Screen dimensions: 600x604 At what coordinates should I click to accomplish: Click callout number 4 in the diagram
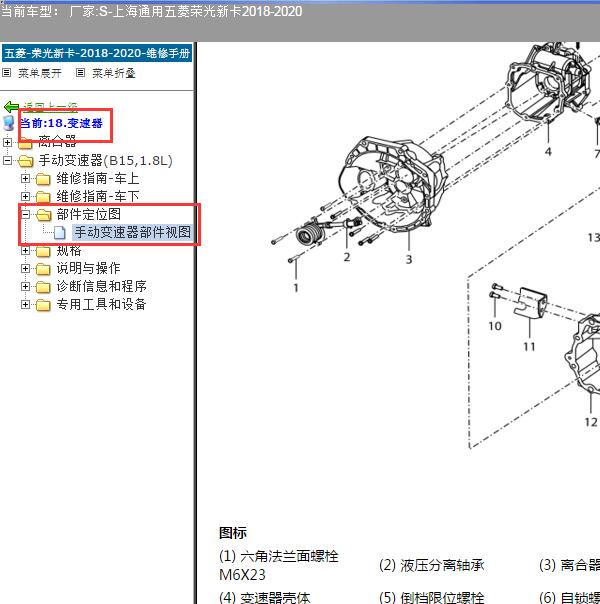pyautogui.click(x=548, y=152)
